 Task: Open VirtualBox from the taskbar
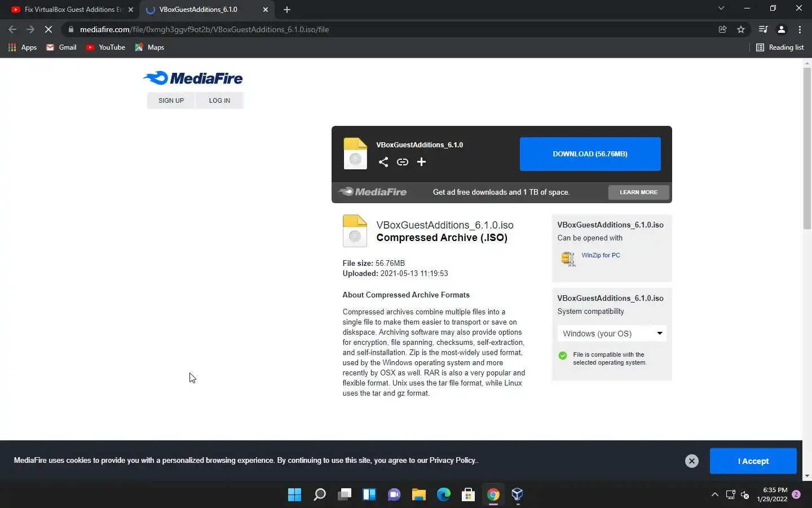point(518,495)
